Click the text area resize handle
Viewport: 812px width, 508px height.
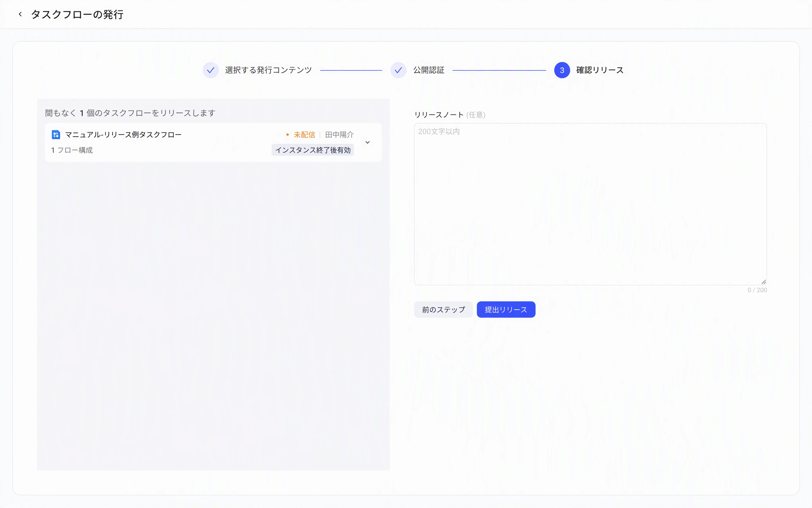click(763, 281)
